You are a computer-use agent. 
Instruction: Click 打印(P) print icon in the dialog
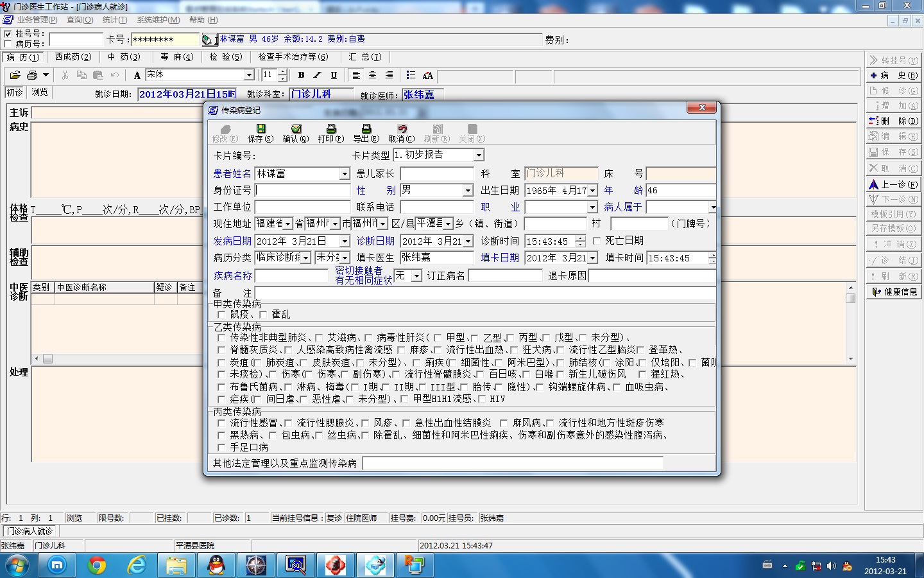click(331, 134)
